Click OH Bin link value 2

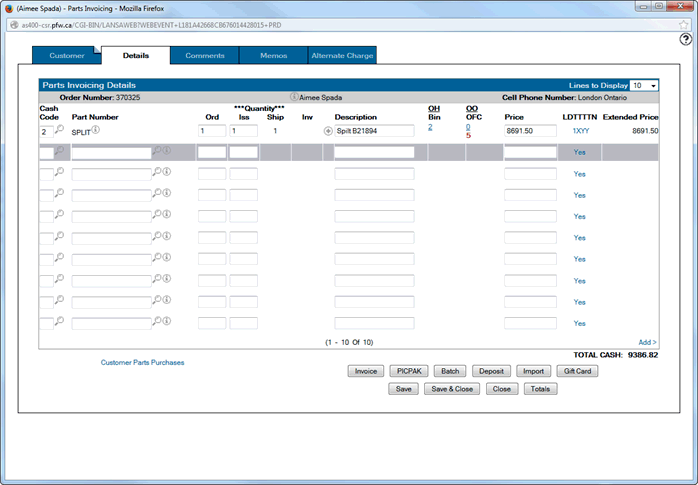click(x=430, y=127)
